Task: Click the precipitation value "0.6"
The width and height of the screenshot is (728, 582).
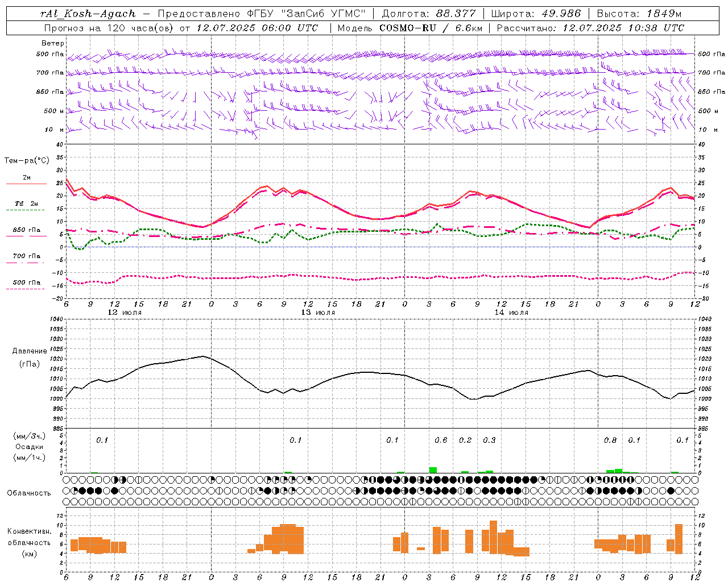Action: pyautogui.click(x=441, y=440)
